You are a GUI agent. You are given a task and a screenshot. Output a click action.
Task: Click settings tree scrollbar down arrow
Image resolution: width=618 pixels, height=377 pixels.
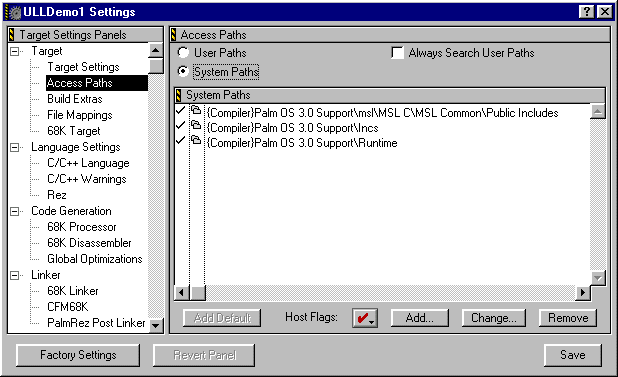(x=156, y=325)
